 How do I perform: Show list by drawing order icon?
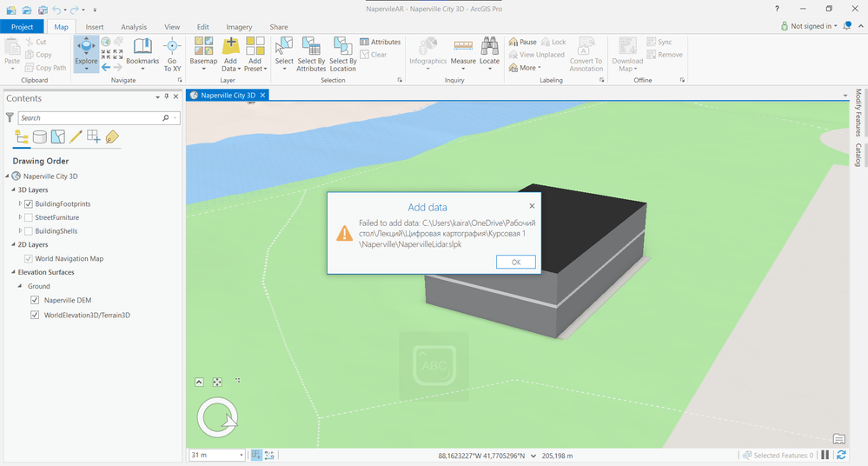[x=22, y=136]
